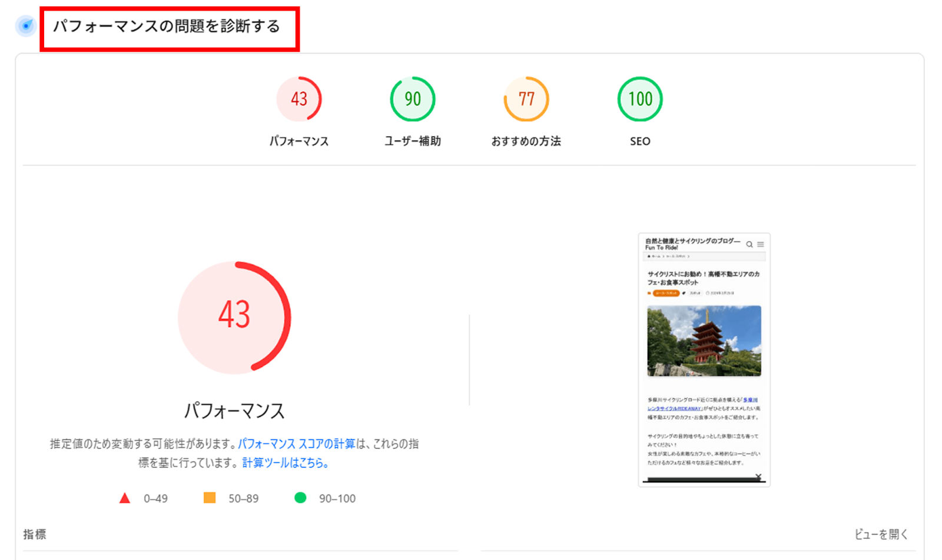Open the 77 おすすめの方法 score gauge

526,99
